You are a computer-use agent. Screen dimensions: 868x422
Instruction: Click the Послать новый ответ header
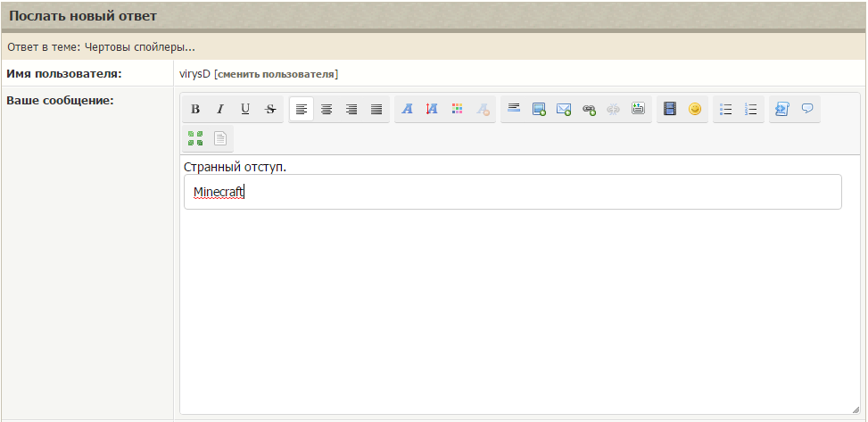[x=83, y=15]
